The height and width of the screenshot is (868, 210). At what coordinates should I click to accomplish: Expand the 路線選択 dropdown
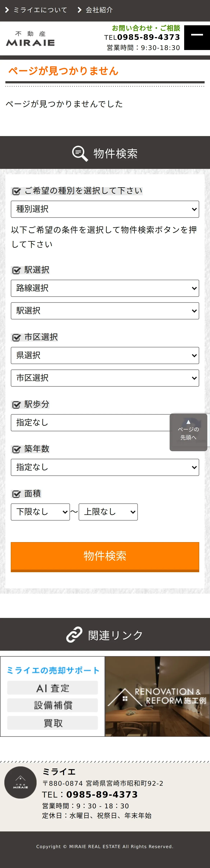[105, 288]
